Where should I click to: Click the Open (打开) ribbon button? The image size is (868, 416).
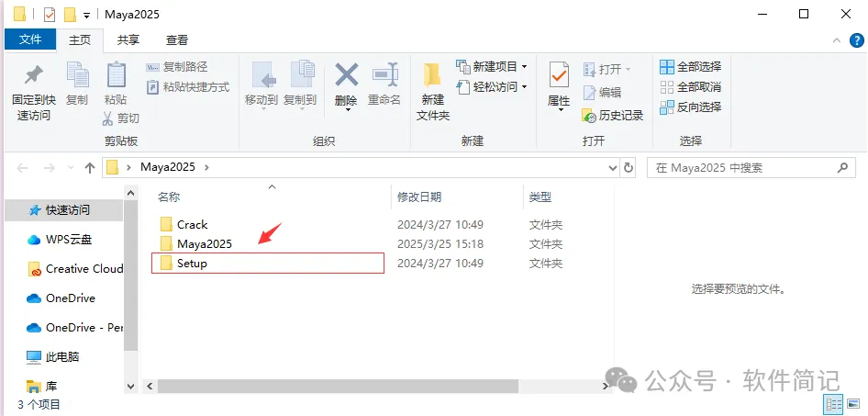(607, 69)
